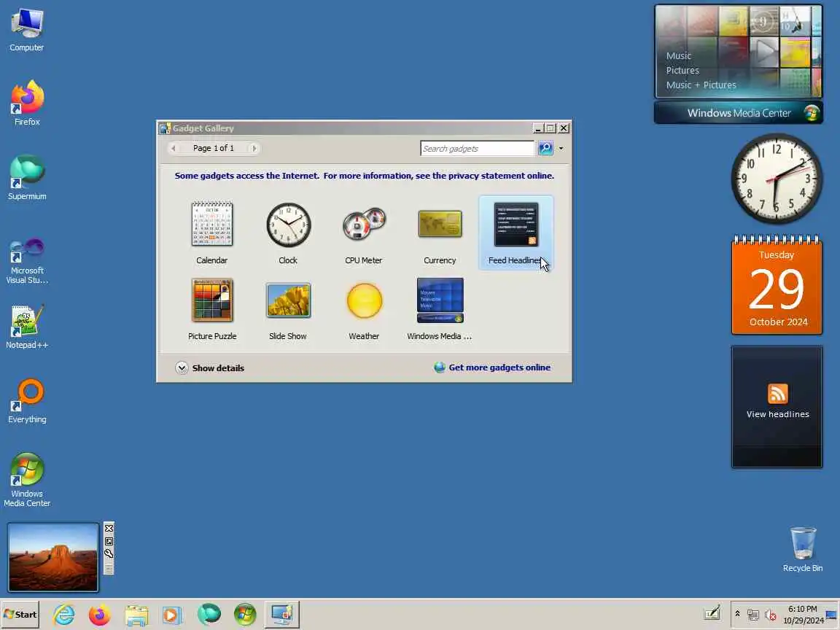
Task: Open Get more gadgets online link
Action: coord(492,367)
